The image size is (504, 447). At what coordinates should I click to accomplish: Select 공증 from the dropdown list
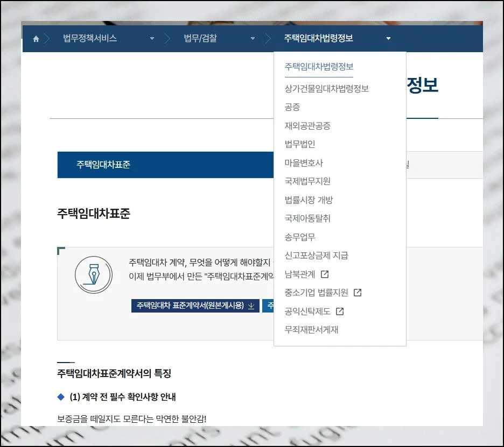[292, 108]
